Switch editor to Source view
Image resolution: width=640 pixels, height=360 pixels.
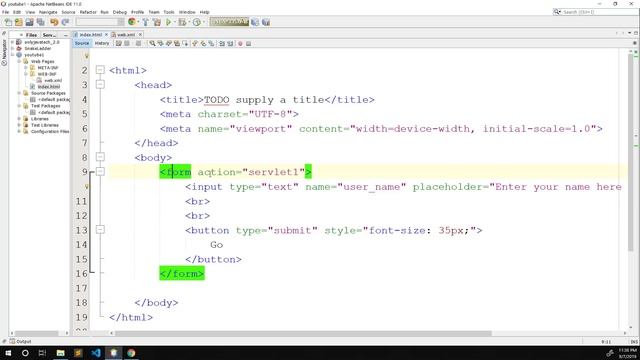82,43
